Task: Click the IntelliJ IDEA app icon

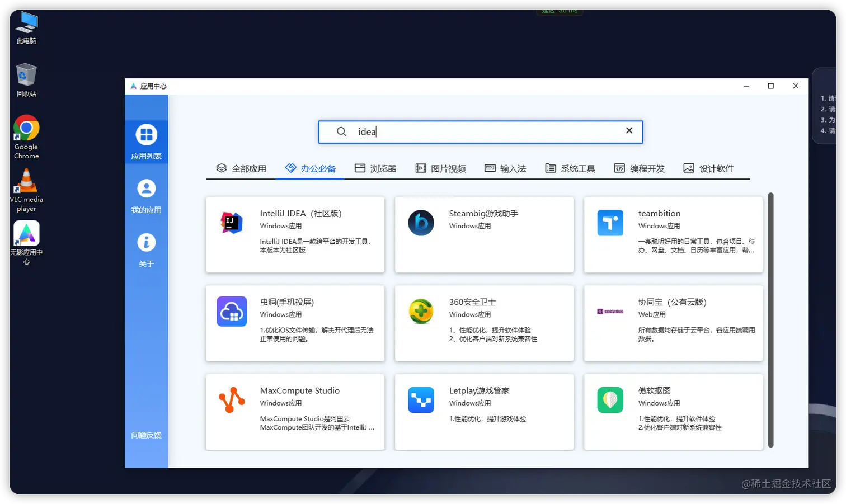Action: tap(232, 223)
